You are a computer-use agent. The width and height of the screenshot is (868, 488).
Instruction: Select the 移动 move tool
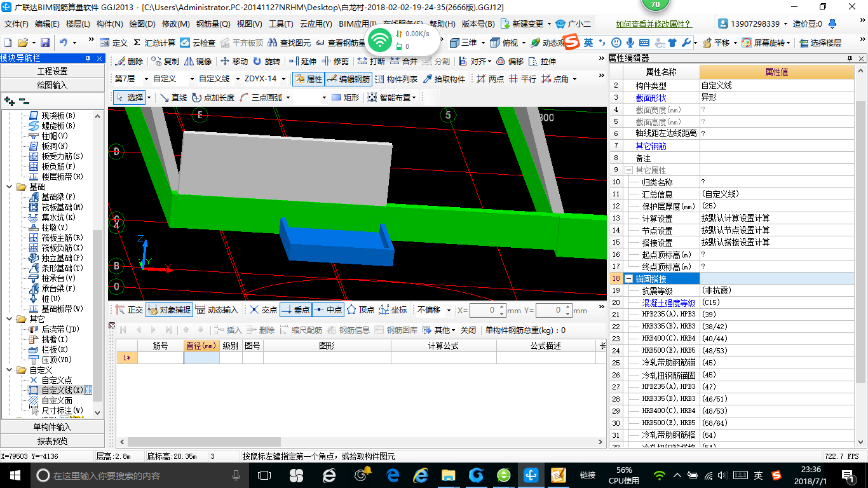pyautogui.click(x=234, y=62)
